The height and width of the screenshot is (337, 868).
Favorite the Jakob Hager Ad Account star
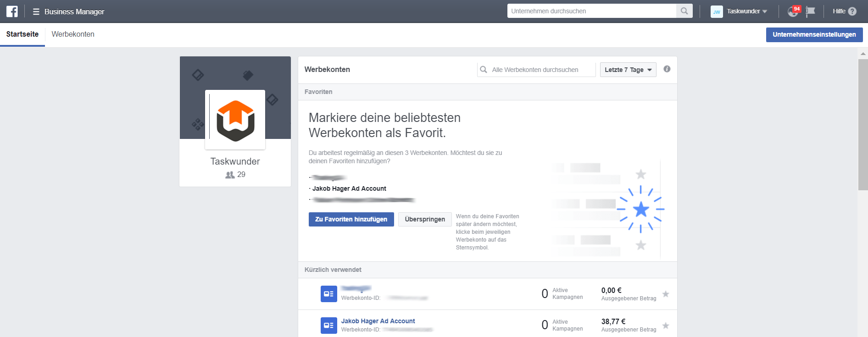click(x=666, y=326)
